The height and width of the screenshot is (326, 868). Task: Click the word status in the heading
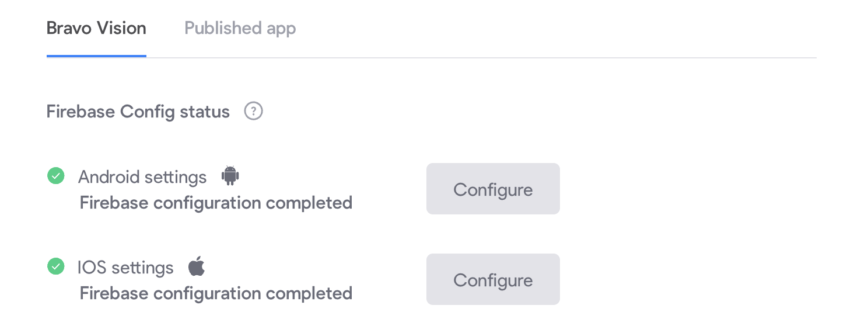pyautogui.click(x=204, y=112)
